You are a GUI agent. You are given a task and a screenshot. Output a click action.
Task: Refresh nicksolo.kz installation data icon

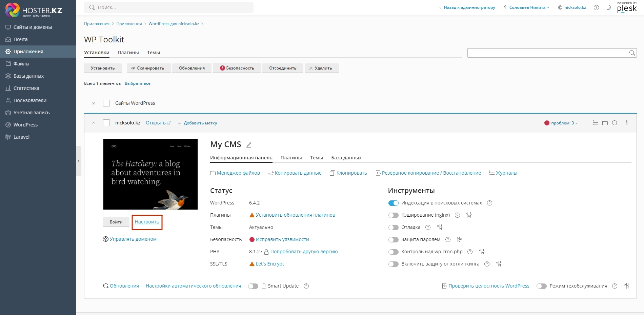point(615,123)
